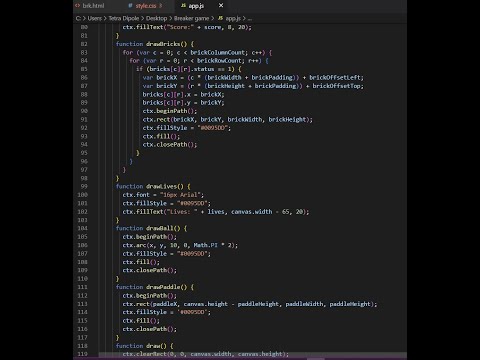This screenshot has height=360, width=480.
Task: Open the Users breadcrumb segment
Action: (x=95, y=18)
